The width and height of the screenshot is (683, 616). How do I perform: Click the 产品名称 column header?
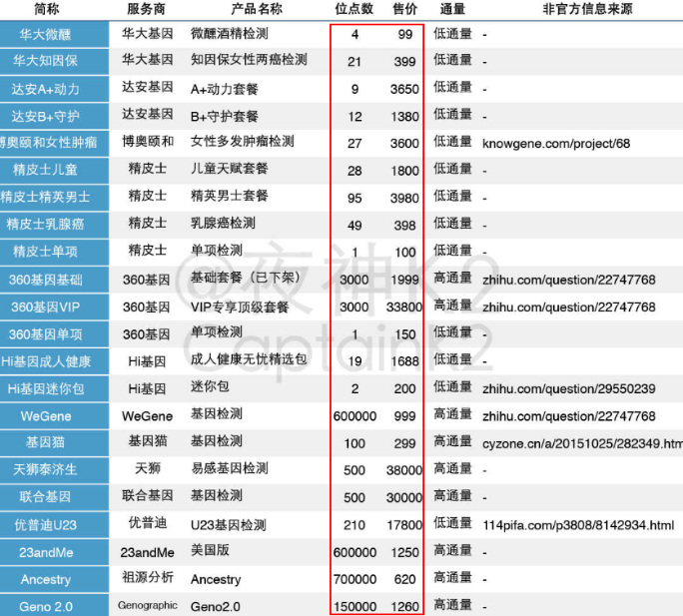(x=257, y=9)
